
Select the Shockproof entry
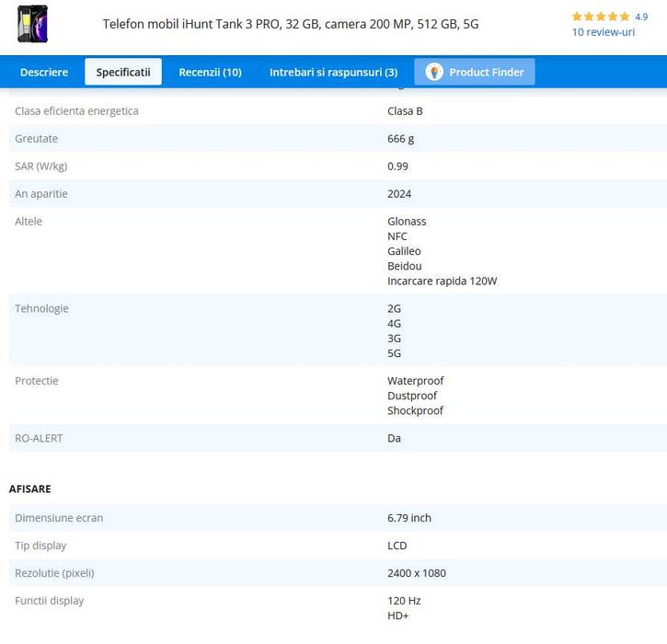pos(415,410)
